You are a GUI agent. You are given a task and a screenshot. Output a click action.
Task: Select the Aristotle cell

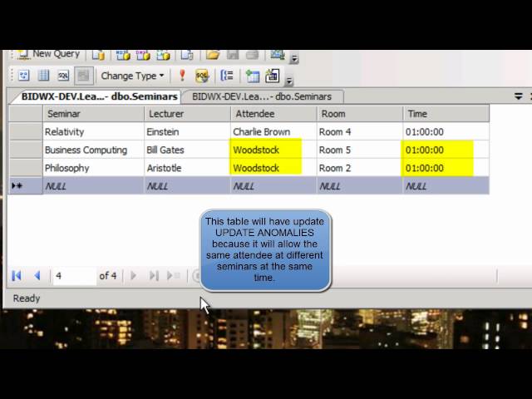click(187, 168)
